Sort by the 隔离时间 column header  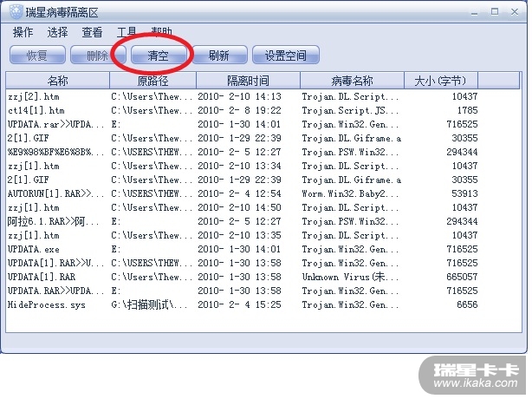pyautogui.click(x=248, y=81)
